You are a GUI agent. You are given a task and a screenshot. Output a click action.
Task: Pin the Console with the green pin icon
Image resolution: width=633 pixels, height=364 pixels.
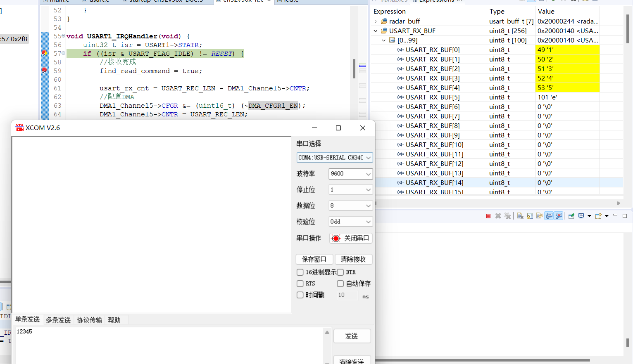[571, 215]
